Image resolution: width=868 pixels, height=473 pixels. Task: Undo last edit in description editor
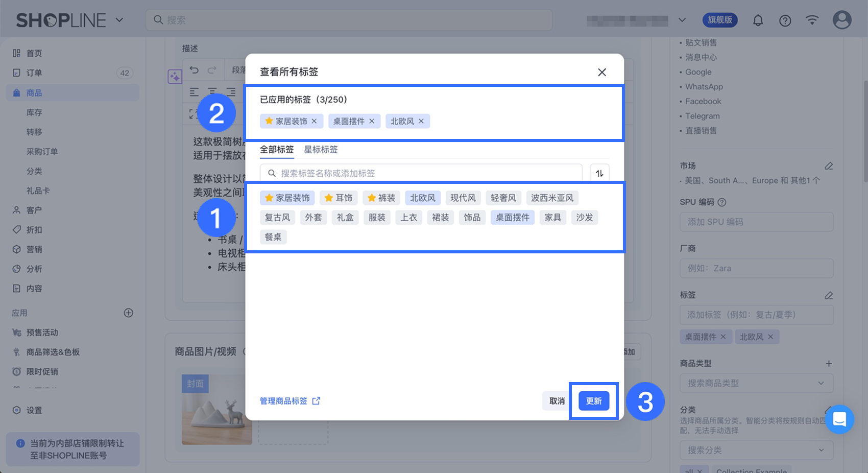(194, 70)
